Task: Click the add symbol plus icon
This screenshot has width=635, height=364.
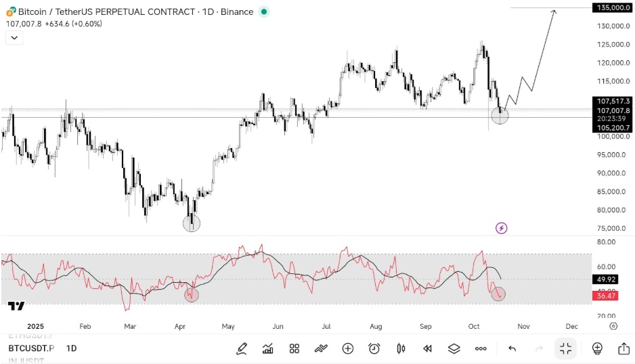Action: [348, 348]
